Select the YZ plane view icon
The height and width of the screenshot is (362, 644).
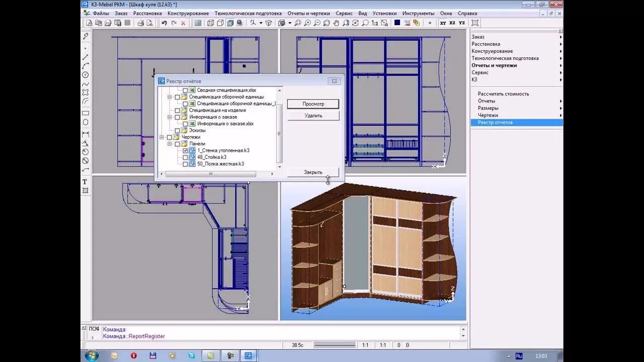(462, 23)
